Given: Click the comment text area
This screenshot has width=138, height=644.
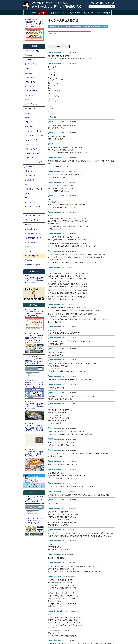Looking at the screenshot, I should 81,40.
